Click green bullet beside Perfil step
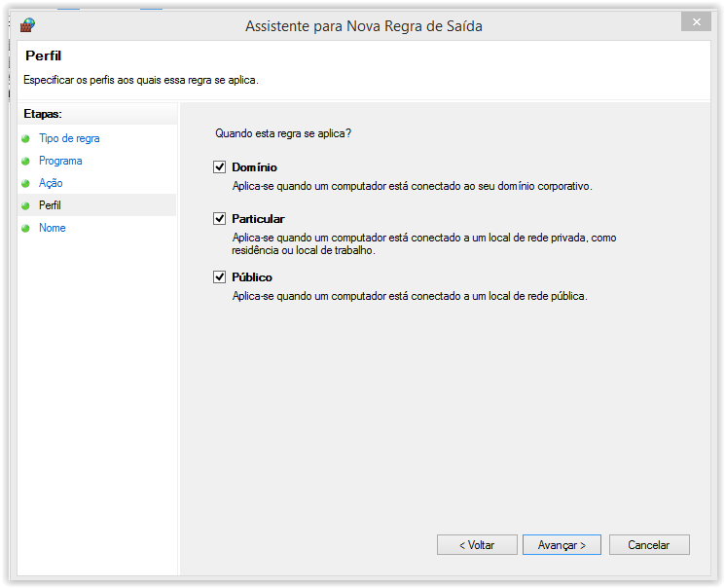Screen dimensions: 725x588 [26, 206]
